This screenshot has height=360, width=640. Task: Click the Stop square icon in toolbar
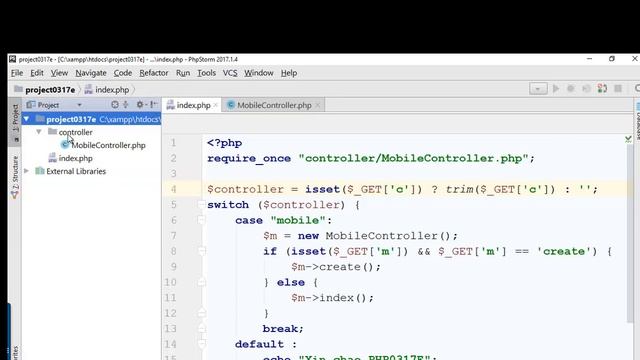click(618, 89)
